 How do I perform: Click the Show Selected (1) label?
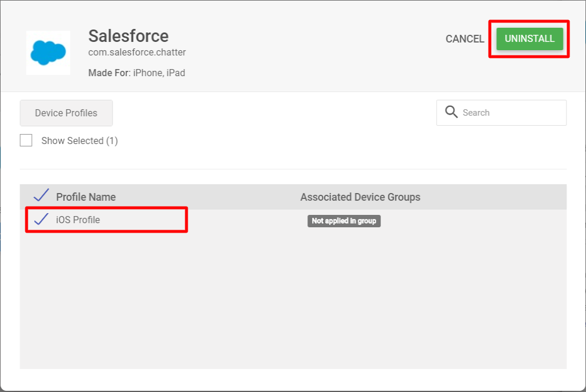(x=80, y=141)
